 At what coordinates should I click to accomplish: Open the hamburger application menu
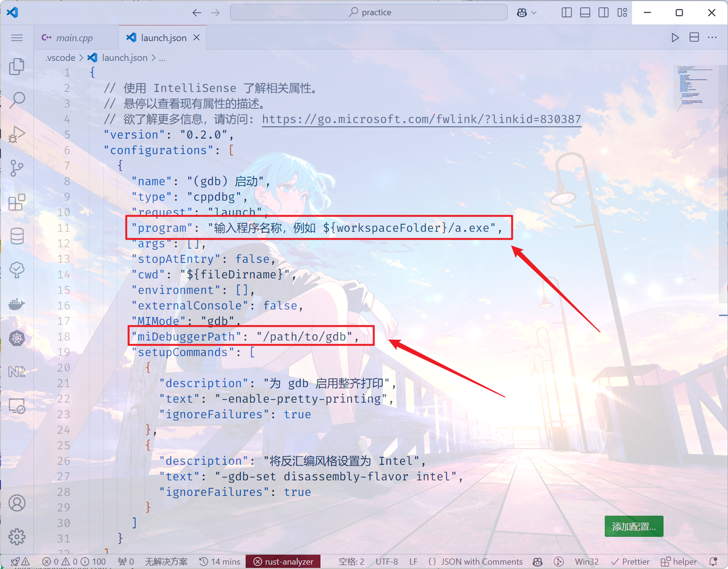[17, 38]
